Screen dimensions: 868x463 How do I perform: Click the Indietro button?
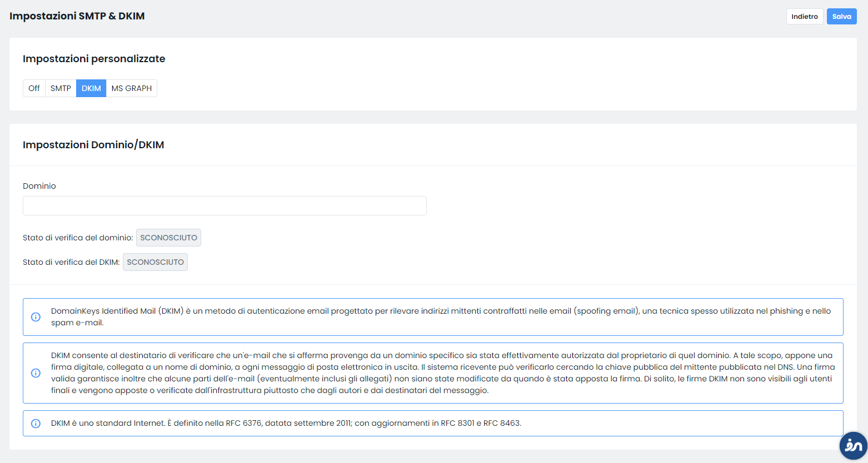point(804,16)
